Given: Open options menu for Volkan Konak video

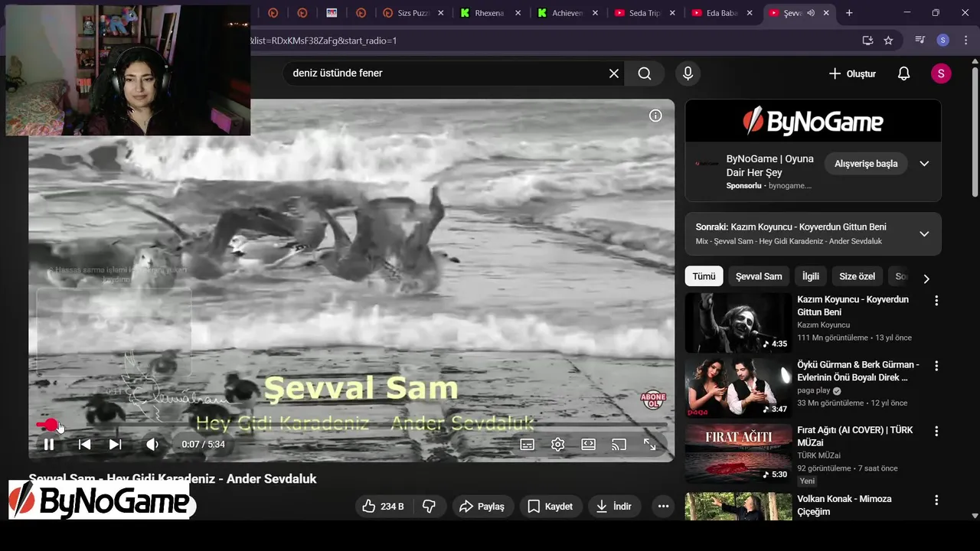Looking at the screenshot, I should (x=936, y=500).
